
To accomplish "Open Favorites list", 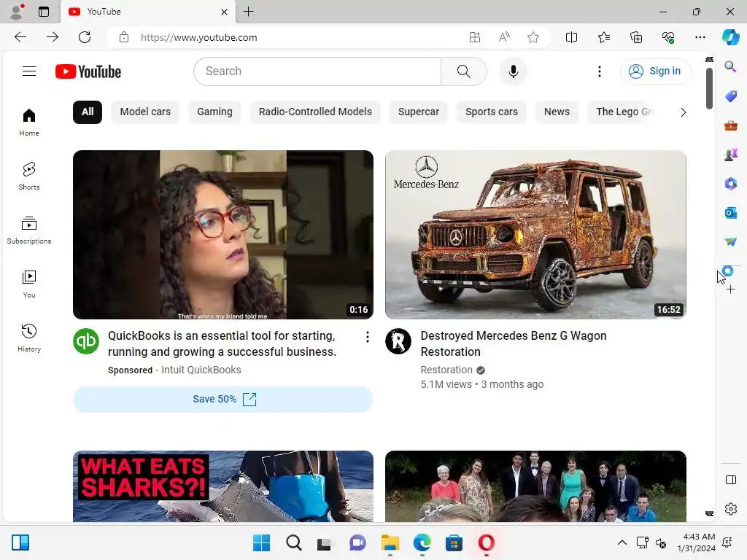I will (603, 37).
